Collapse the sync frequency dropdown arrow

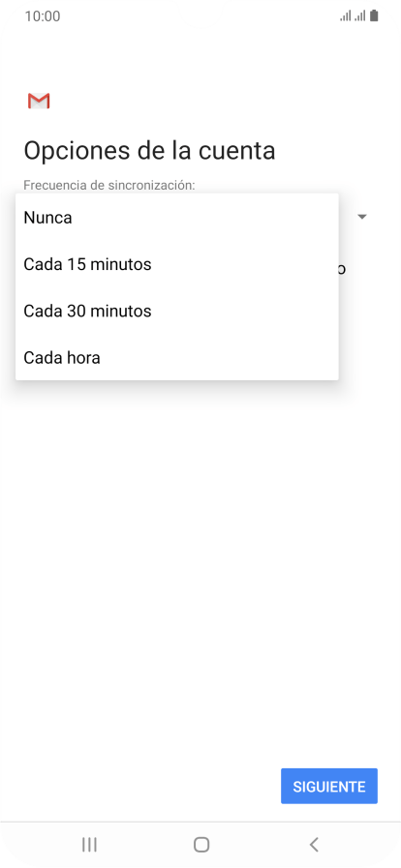(362, 217)
